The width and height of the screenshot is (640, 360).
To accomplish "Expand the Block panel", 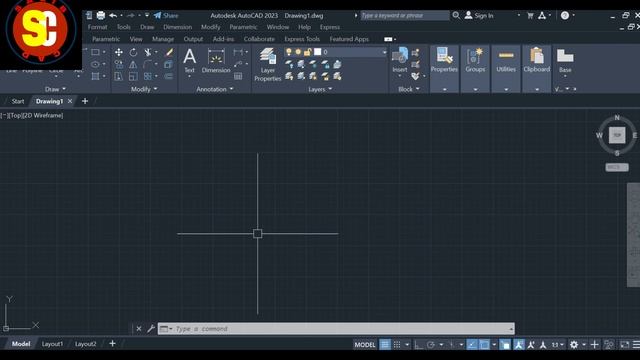I will coord(409,89).
